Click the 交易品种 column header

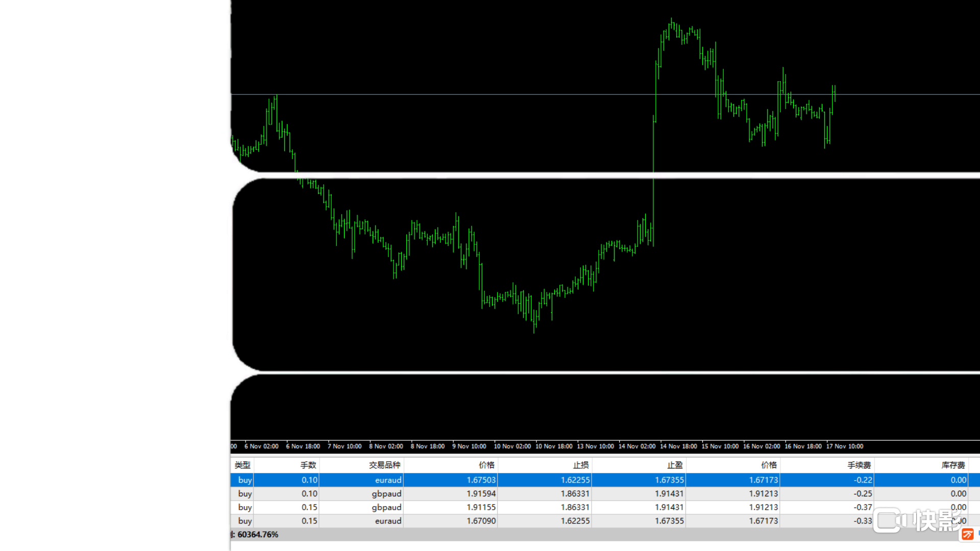point(384,465)
